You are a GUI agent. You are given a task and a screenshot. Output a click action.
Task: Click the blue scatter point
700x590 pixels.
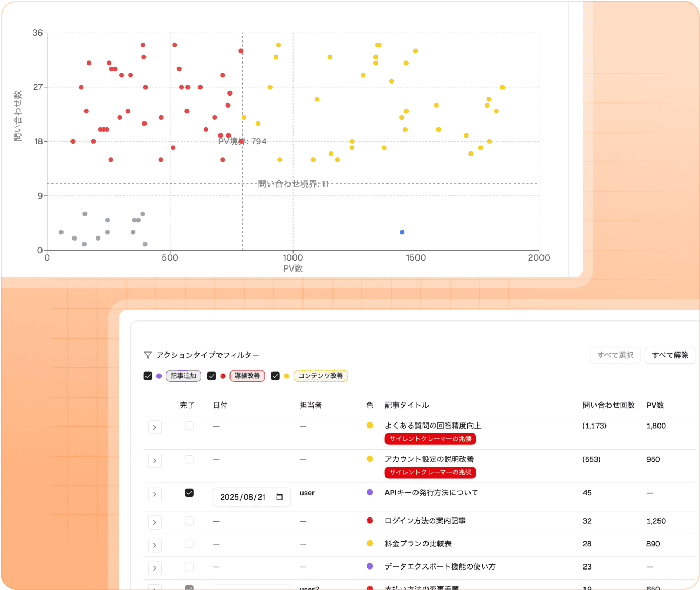[x=402, y=232]
